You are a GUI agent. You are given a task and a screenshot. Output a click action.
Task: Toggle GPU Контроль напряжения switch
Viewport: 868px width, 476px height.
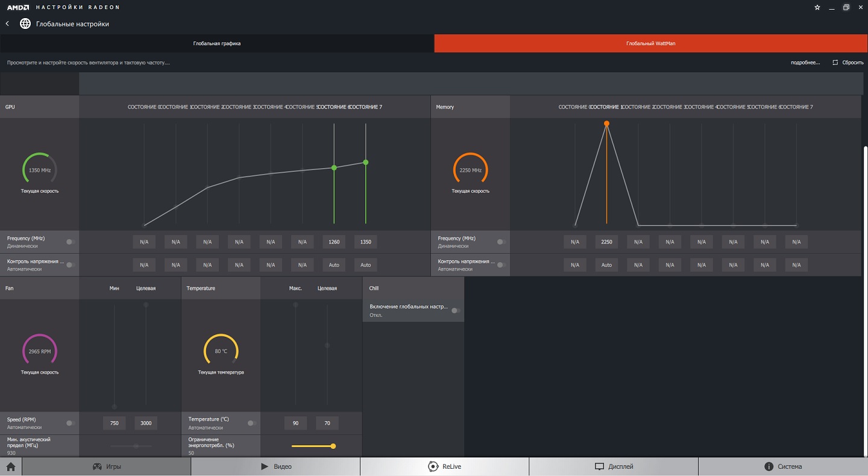71,265
